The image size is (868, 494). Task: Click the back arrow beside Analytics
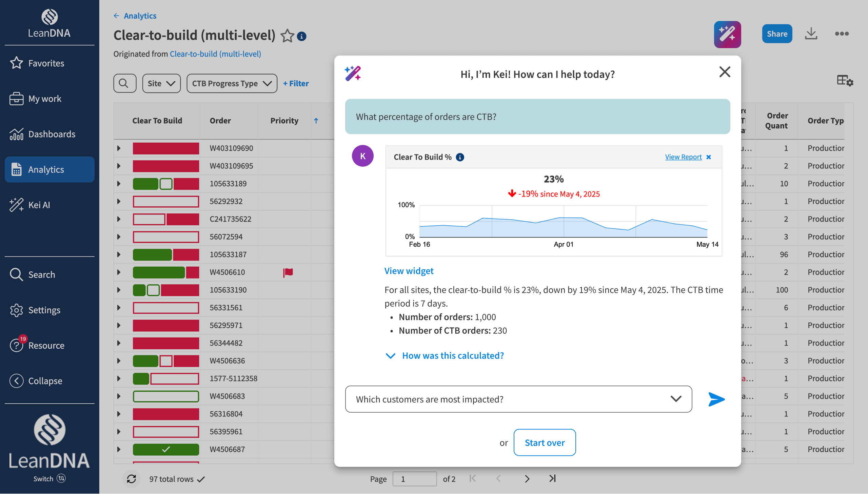pos(116,16)
